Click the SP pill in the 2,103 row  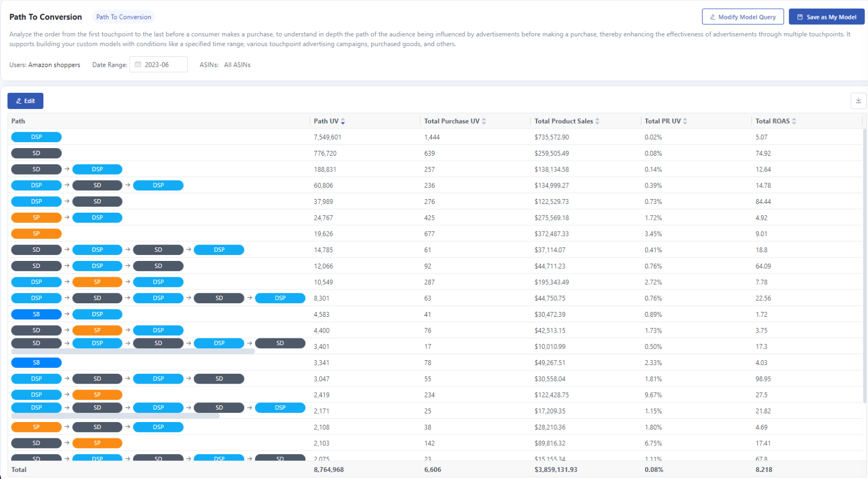click(x=97, y=443)
